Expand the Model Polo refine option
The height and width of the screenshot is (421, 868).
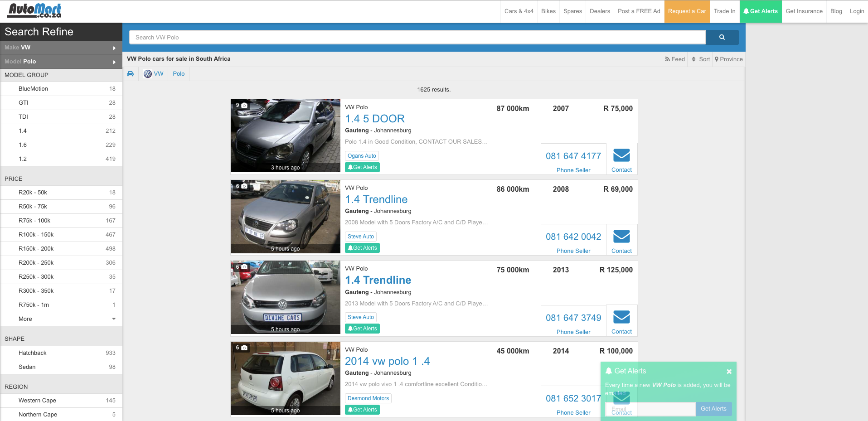[x=61, y=62]
